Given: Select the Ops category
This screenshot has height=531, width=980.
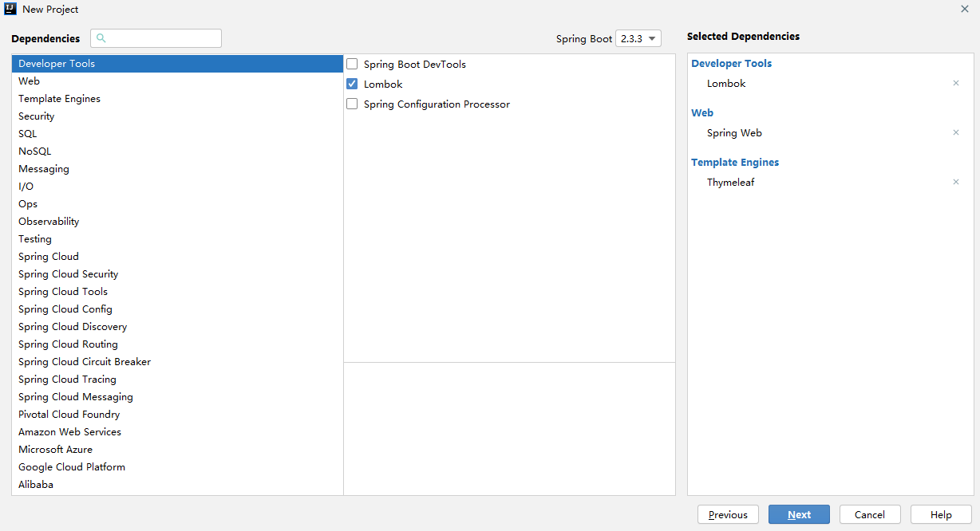Looking at the screenshot, I should (177, 204).
